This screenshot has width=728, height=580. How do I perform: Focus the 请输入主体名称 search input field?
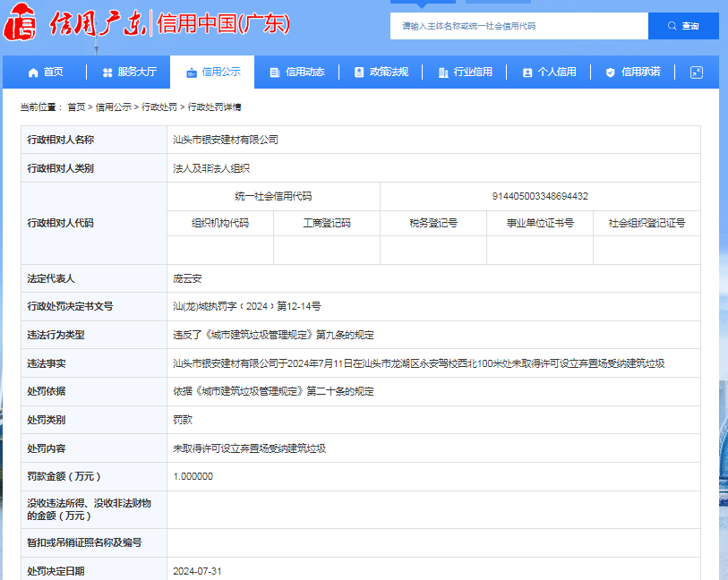click(519, 26)
